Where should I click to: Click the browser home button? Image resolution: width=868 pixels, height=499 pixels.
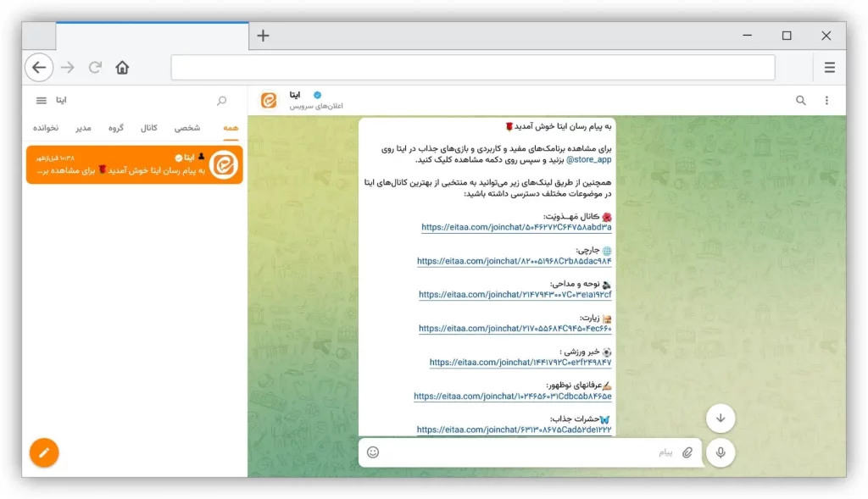click(x=122, y=68)
